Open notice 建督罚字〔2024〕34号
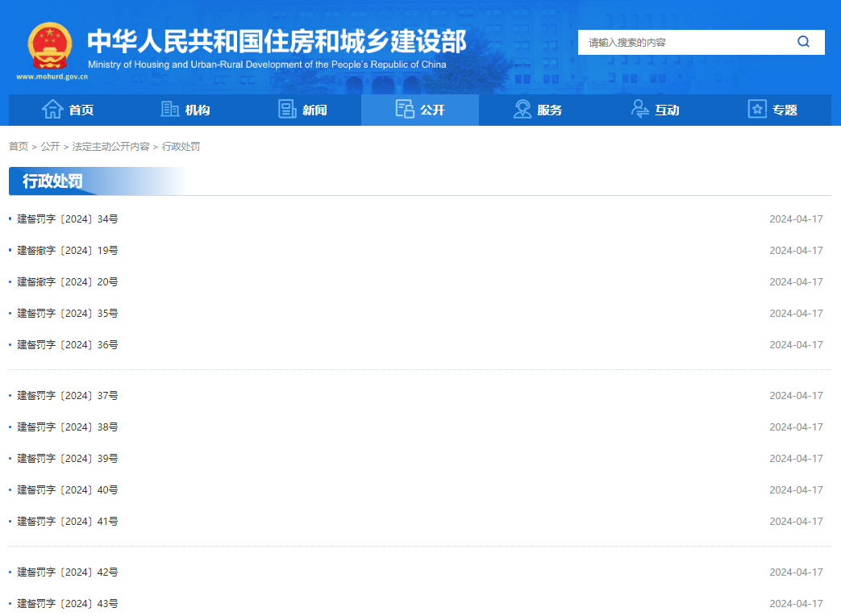The width and height of the screenshot is (841, 616). [68, 219]
